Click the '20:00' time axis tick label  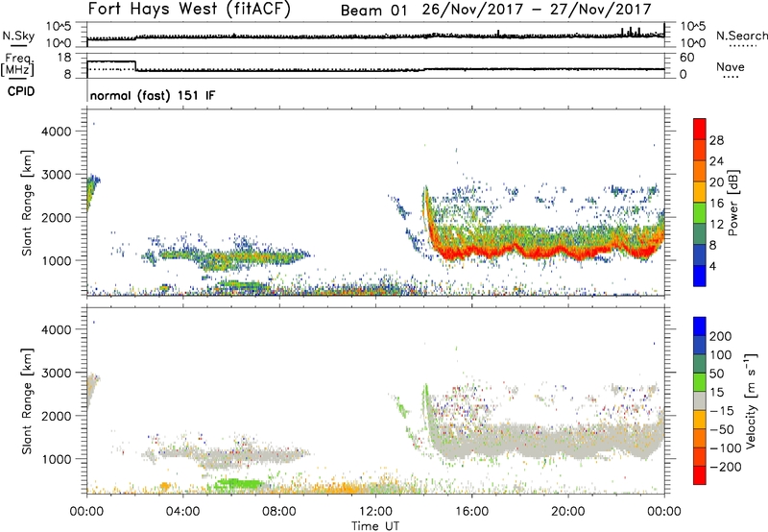(568, 512)
